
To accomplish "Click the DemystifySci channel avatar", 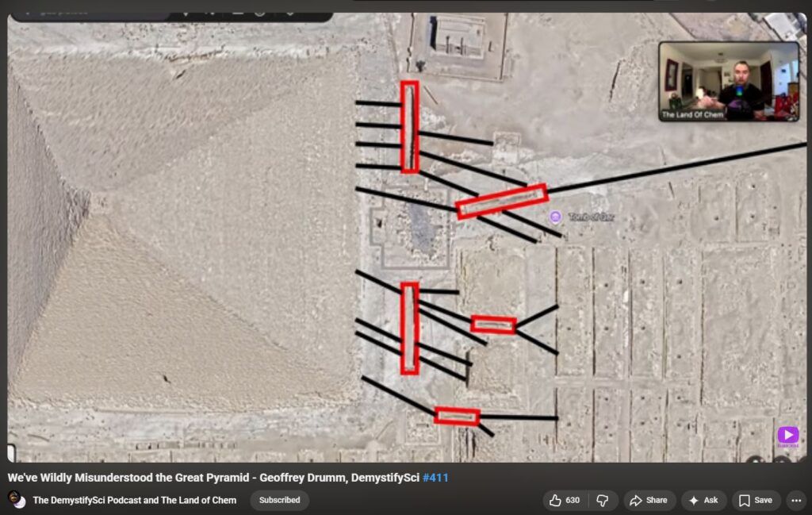I will pyautogui.click(x=17, y=500).
